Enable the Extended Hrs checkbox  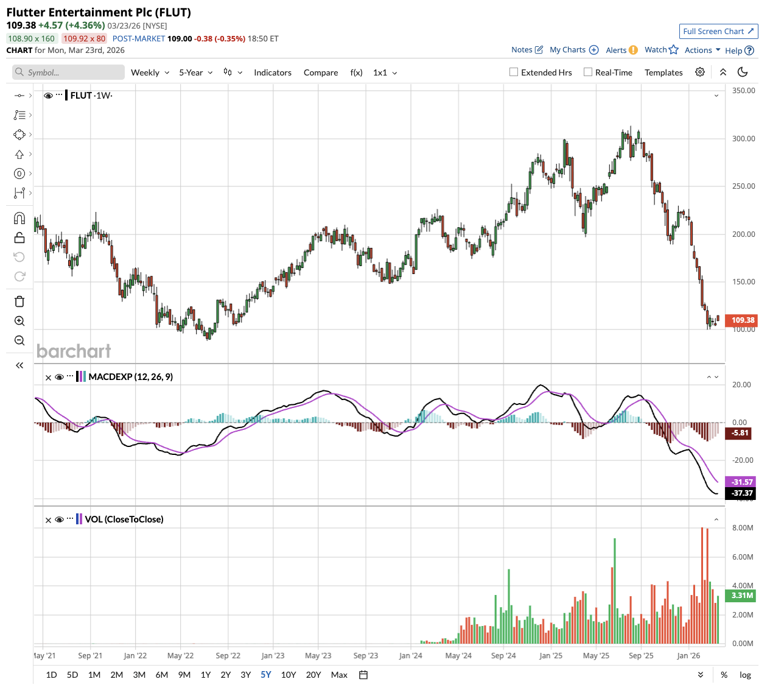pyautogui.click(x=514, y=72)
